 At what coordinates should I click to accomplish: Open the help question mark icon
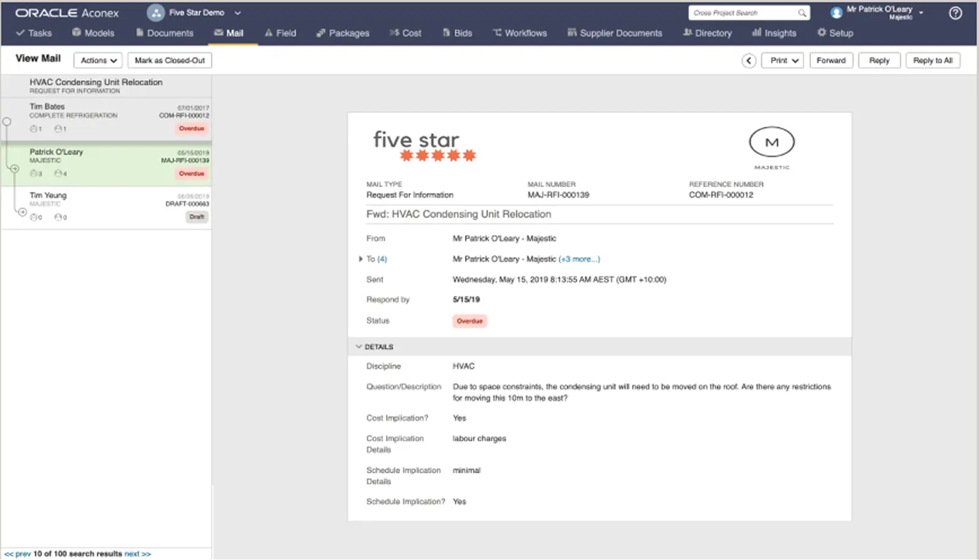click(x=956, y=13)
